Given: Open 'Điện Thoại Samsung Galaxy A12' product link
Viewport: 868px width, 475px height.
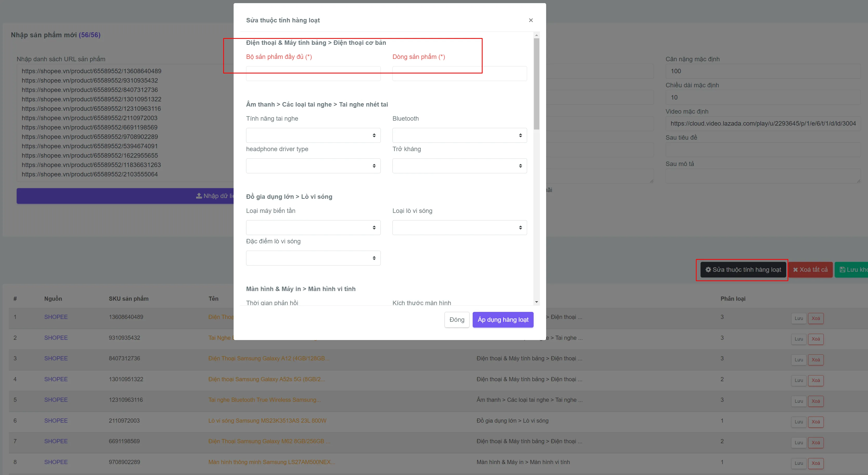Looking at the screenshot, I should point(268,358).
